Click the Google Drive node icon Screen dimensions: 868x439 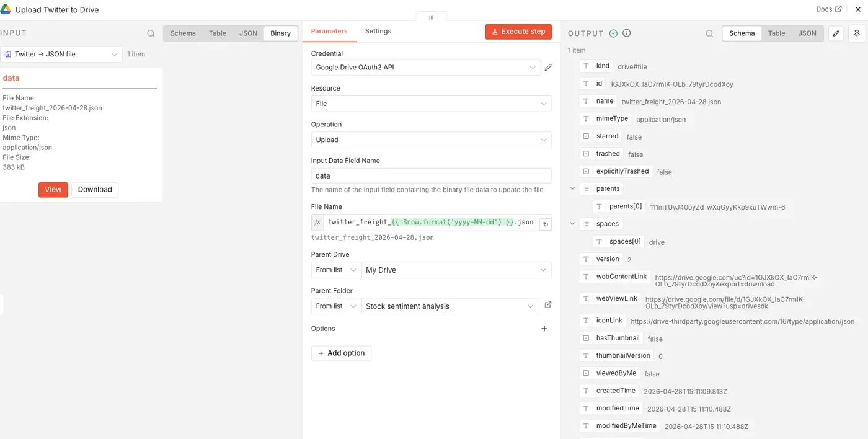tap(6, 10)
